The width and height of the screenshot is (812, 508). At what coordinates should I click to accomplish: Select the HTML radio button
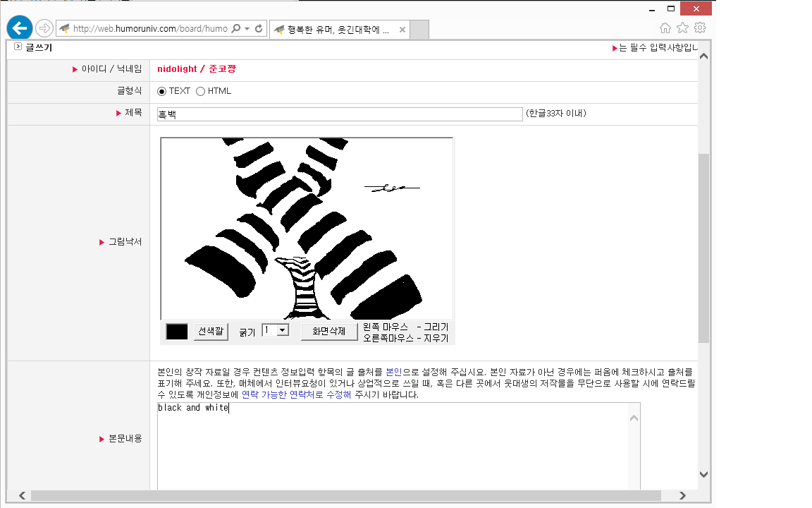coord(201,91)
